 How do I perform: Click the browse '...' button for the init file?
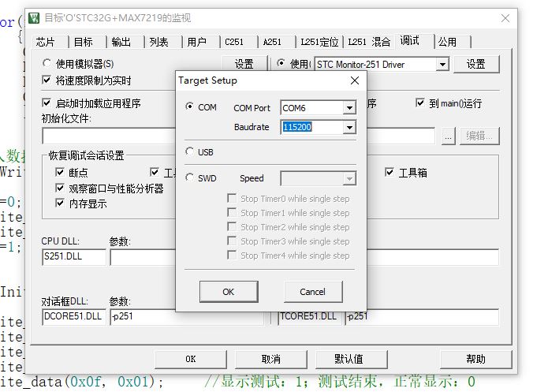click(x=449, y=136)
